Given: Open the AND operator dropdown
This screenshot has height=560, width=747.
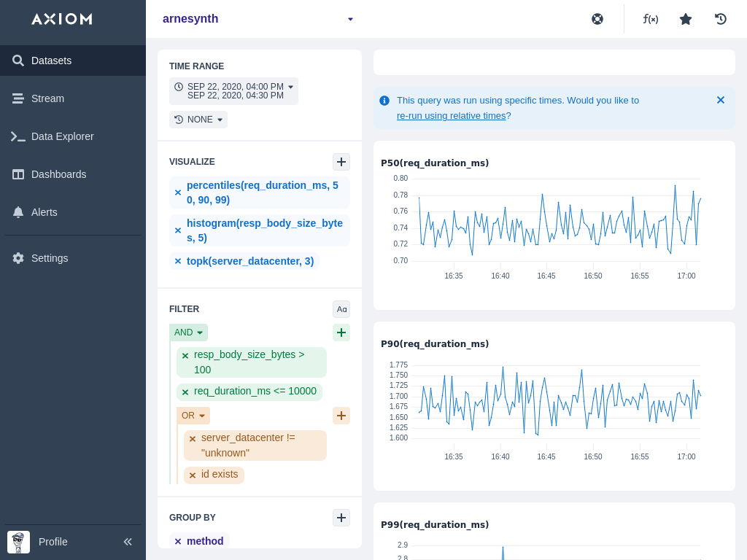Looking at the screenshot, I should pos(188,332).
